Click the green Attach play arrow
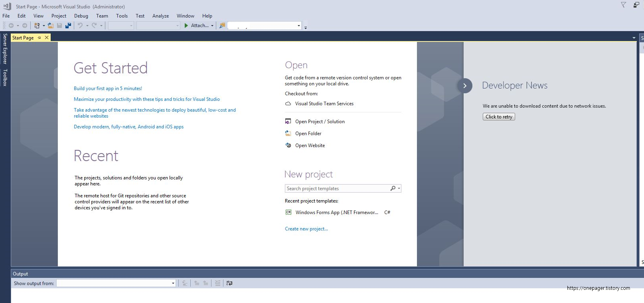644x303 pixels. [x=186, y=26]
